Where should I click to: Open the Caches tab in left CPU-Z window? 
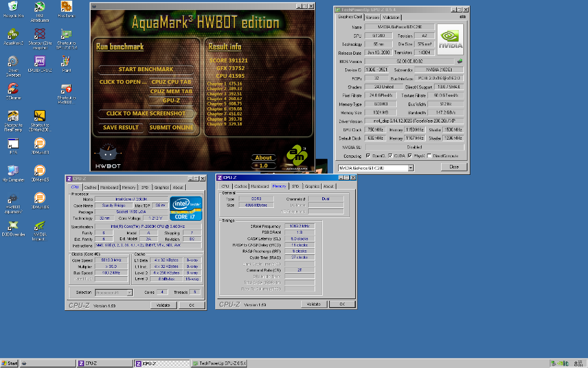(x=90, y=187)
